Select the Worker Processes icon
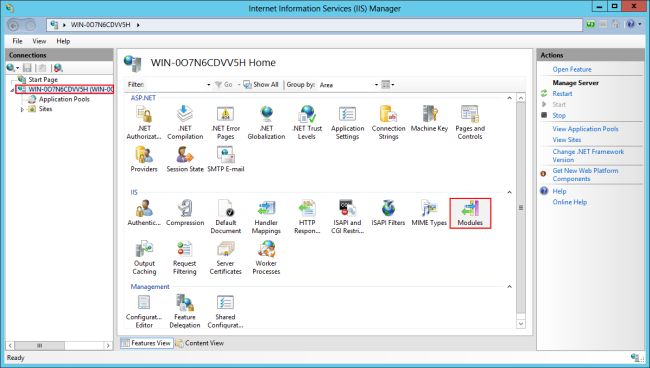 click(x=266, y=257)
